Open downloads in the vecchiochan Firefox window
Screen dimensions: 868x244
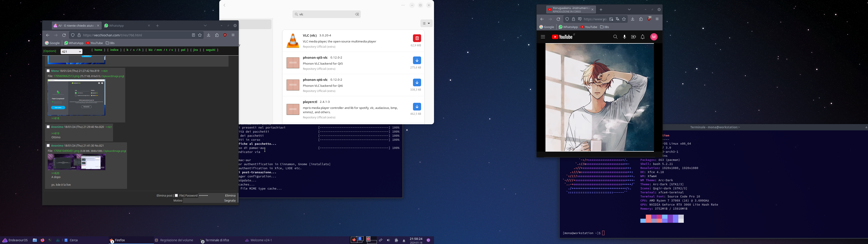tap(209, 35)
